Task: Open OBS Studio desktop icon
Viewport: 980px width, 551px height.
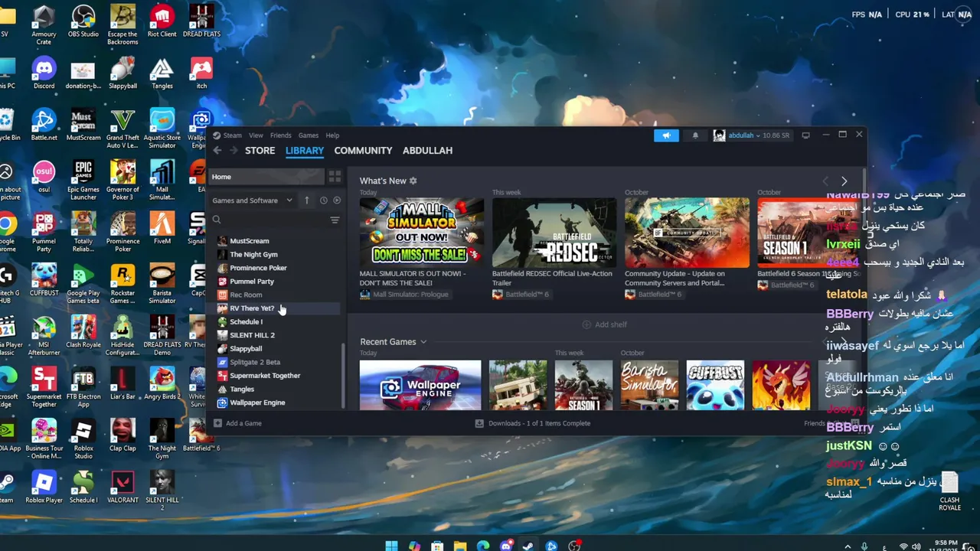Action: click(83, 22)
